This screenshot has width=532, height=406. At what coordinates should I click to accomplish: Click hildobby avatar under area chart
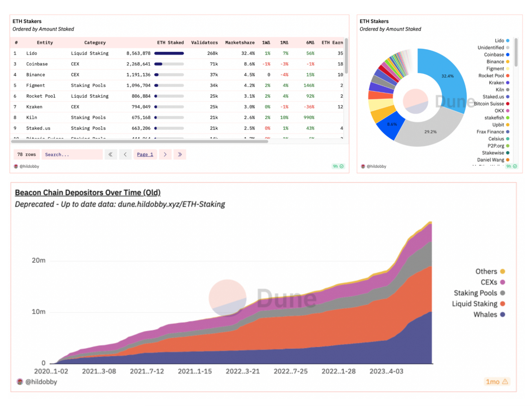[20, 382]
